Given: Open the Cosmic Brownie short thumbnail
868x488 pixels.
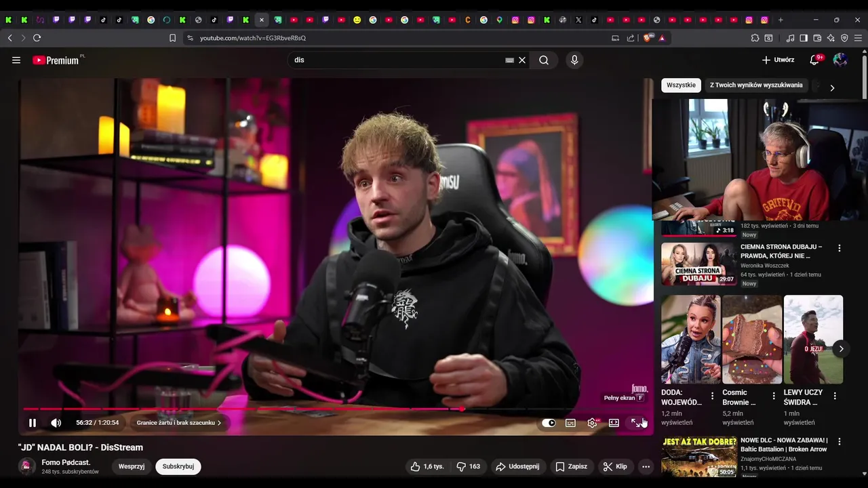Looking at the screenshot, I should [752, 340].
